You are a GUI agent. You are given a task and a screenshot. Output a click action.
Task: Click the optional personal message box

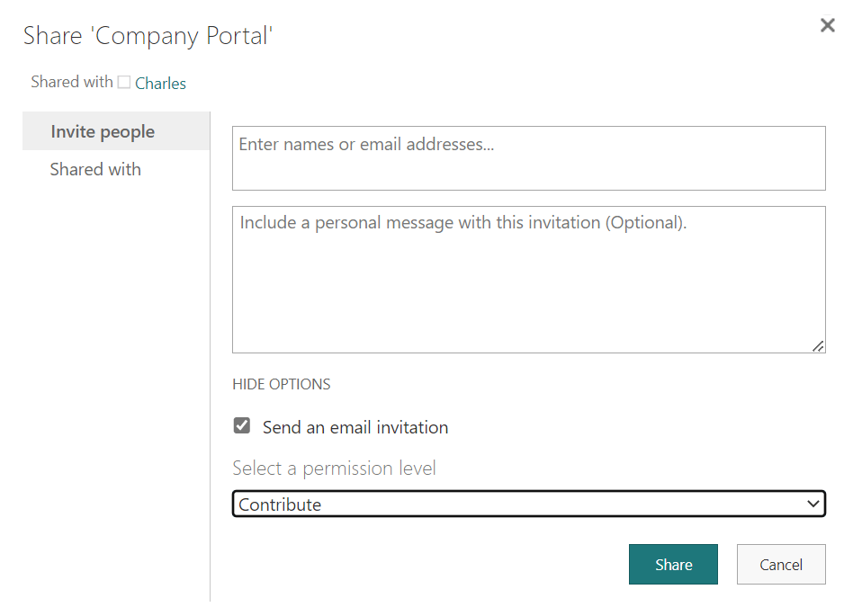pos(528,279)
